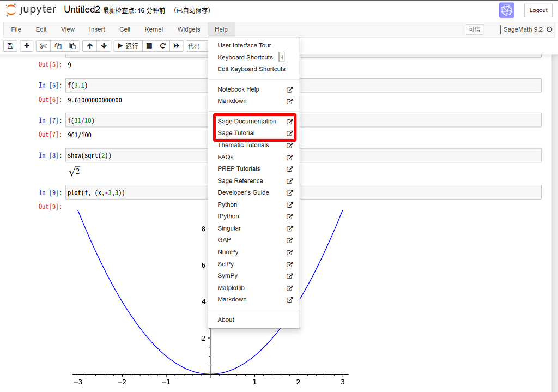Open Python documentation entry
Image resolution: width=558 pixels, height=392 pixels.
point(254,204)
